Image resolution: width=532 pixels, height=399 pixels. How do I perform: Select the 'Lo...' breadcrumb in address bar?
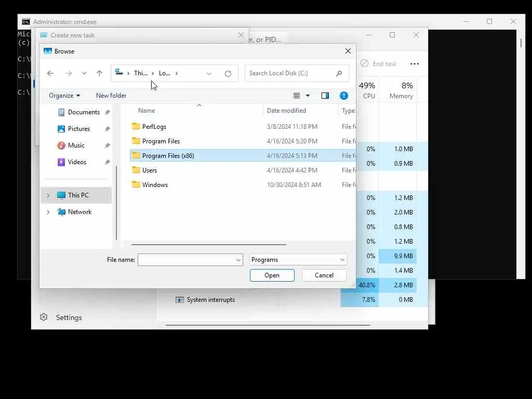(165, 73)
